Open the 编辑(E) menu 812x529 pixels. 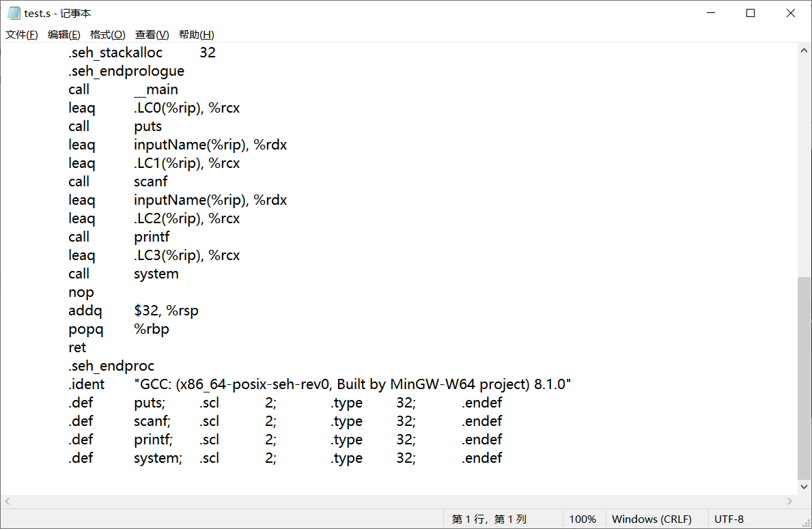tap(64, 34)
